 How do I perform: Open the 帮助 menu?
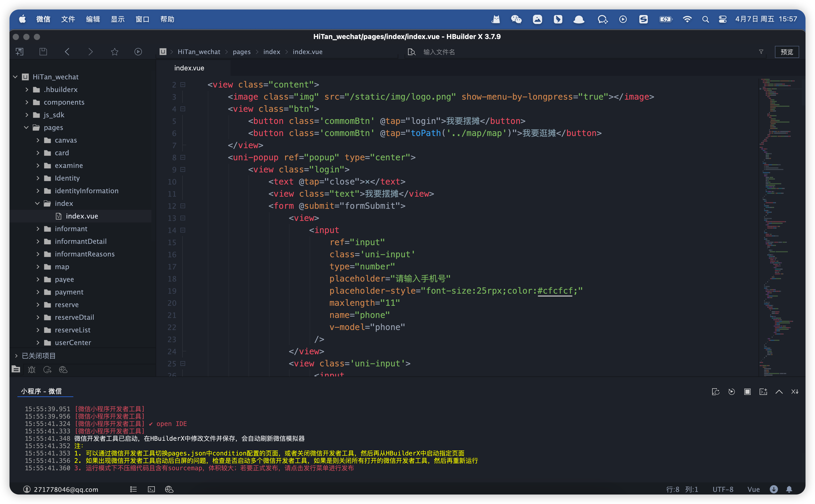pos(167,19)
